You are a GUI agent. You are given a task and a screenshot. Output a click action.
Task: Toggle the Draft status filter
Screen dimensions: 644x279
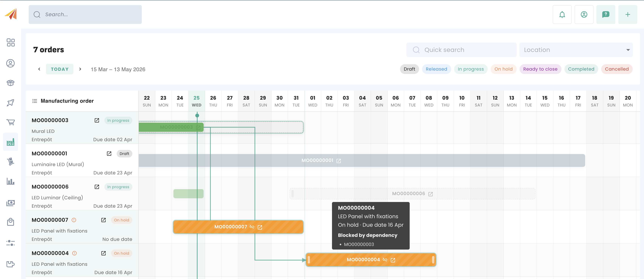(409, 69)
